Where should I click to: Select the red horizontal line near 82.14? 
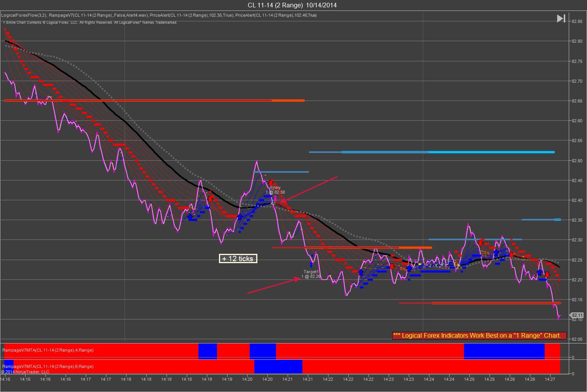(x=480, y=303)
